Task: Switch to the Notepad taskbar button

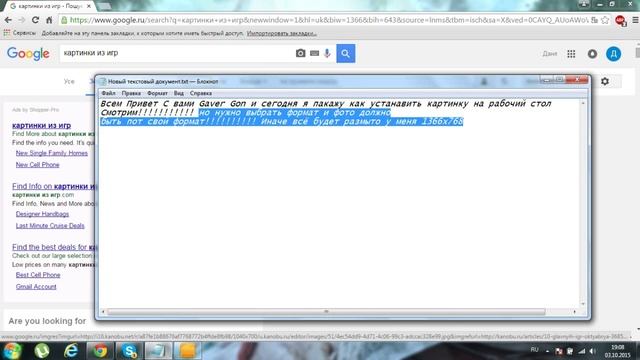Action: [158, 351]
